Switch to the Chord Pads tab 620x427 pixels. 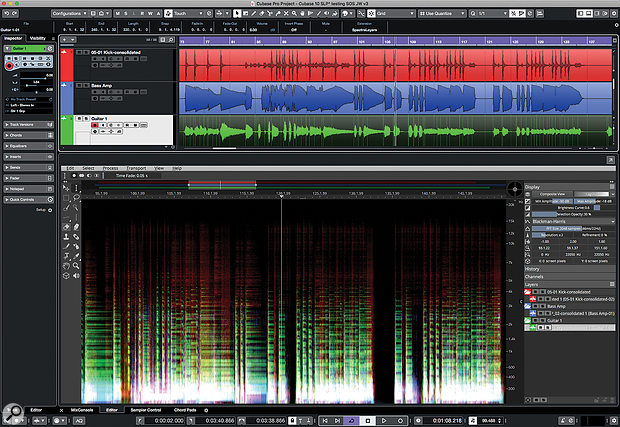[x=185, y=410]
